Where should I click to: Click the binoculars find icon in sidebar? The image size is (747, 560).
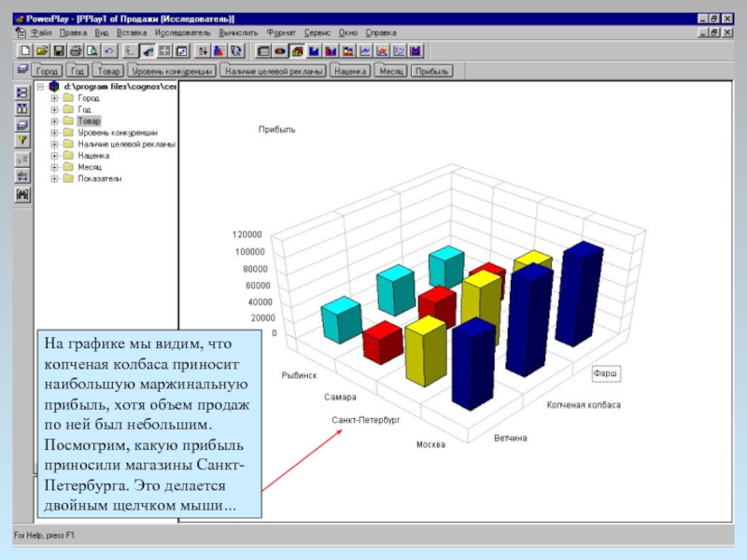click(23, 195)
